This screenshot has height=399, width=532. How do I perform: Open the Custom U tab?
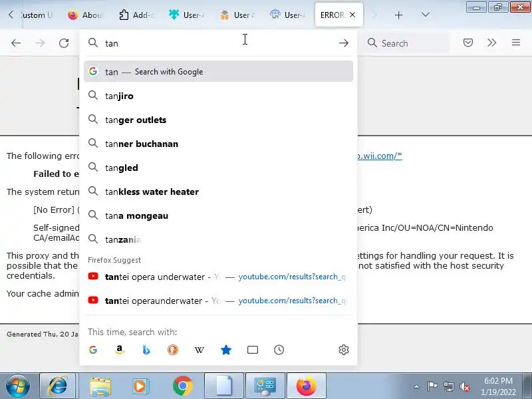(37, 15)
